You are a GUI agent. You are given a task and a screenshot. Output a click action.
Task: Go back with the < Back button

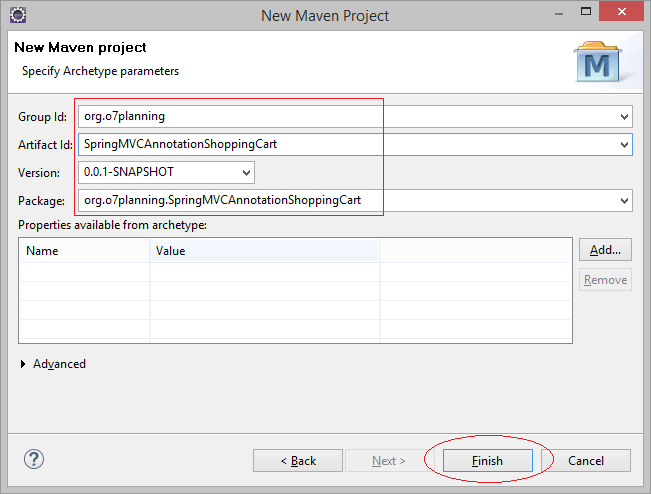[298, 460]
